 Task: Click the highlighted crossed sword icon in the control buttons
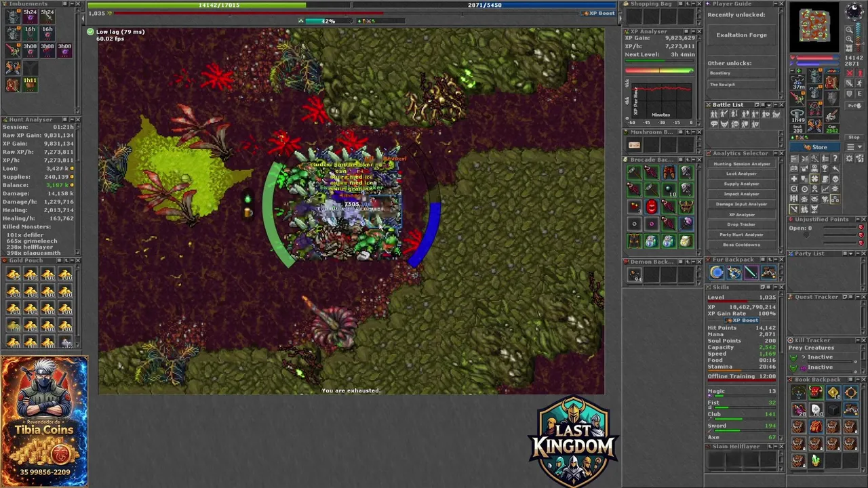(x=793, y=208)
